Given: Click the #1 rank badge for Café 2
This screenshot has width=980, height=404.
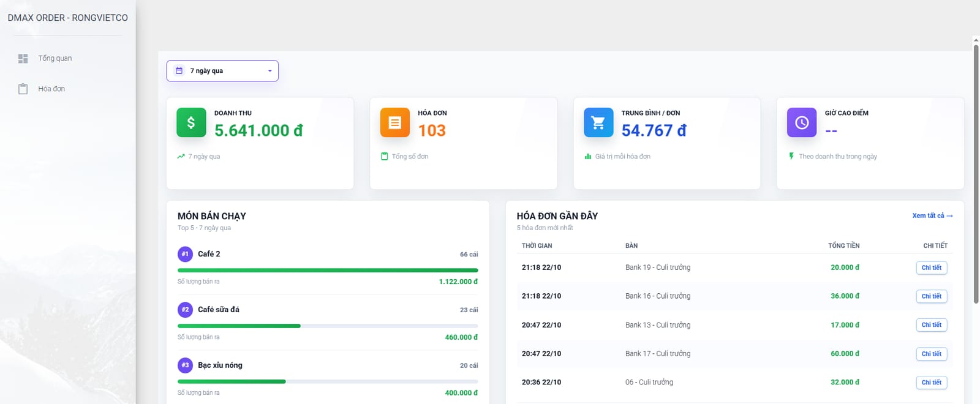Looking at the screenshot, I should click(x=185, y=254).
